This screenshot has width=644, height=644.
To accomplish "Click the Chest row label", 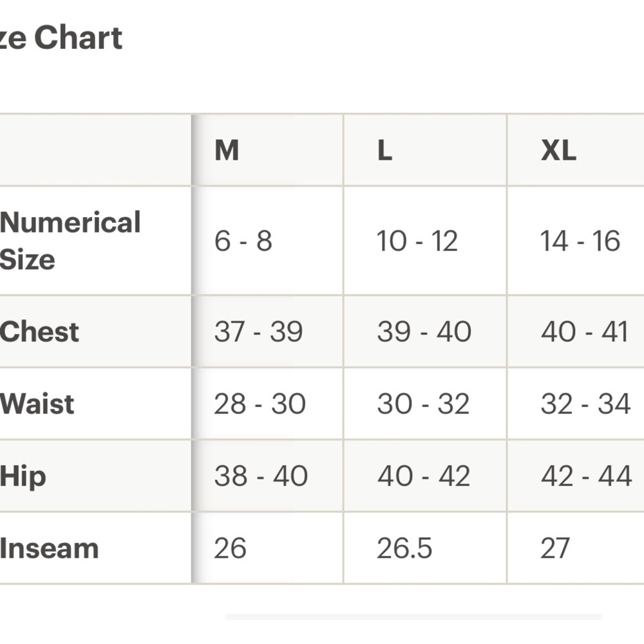I will 40,332.
